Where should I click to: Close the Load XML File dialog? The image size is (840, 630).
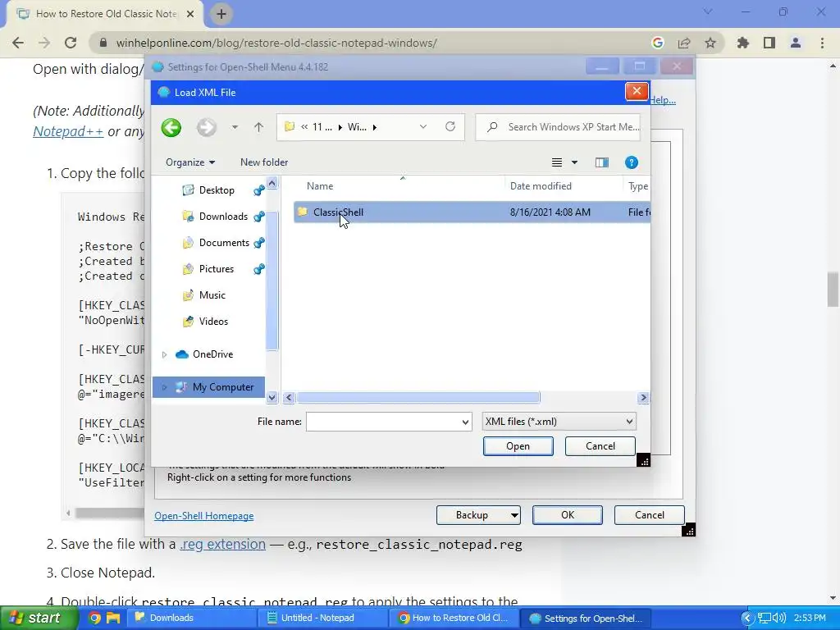point(637,92)
